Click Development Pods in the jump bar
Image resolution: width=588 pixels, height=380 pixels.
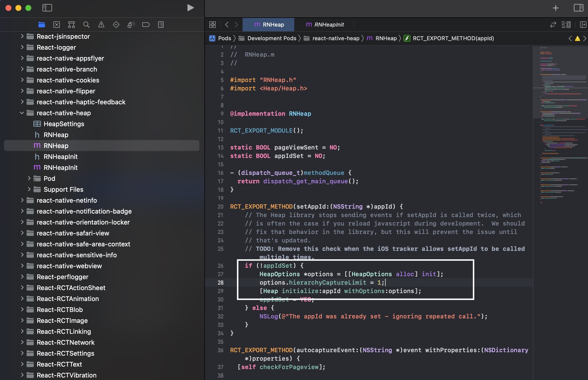click(x=267, y=38)
